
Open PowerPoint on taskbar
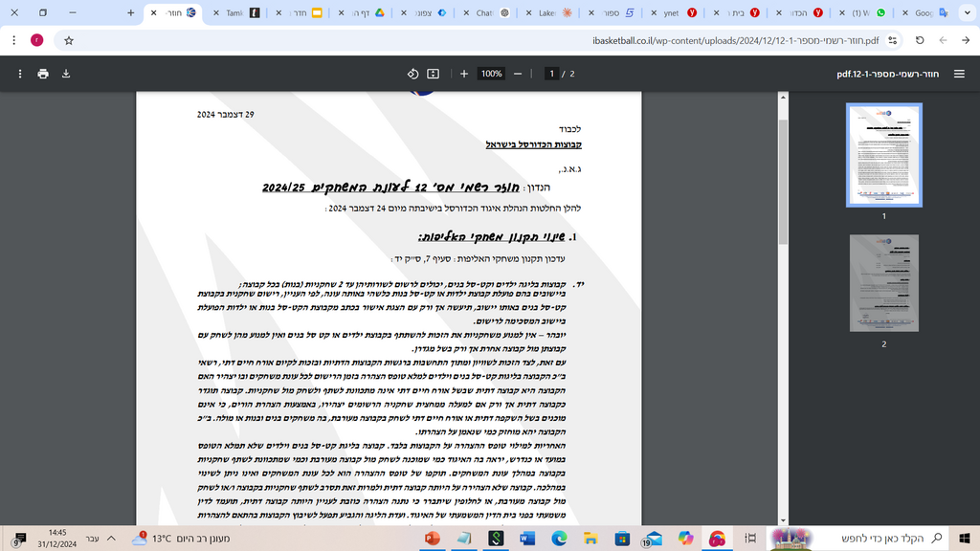pyautogui.click(x=432, y=538)
